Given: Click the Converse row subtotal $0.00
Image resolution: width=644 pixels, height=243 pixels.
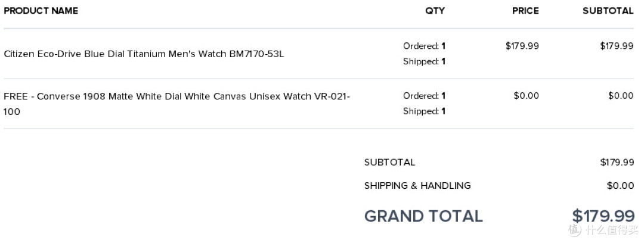Looking at the screenshot, I should point(621,96).
